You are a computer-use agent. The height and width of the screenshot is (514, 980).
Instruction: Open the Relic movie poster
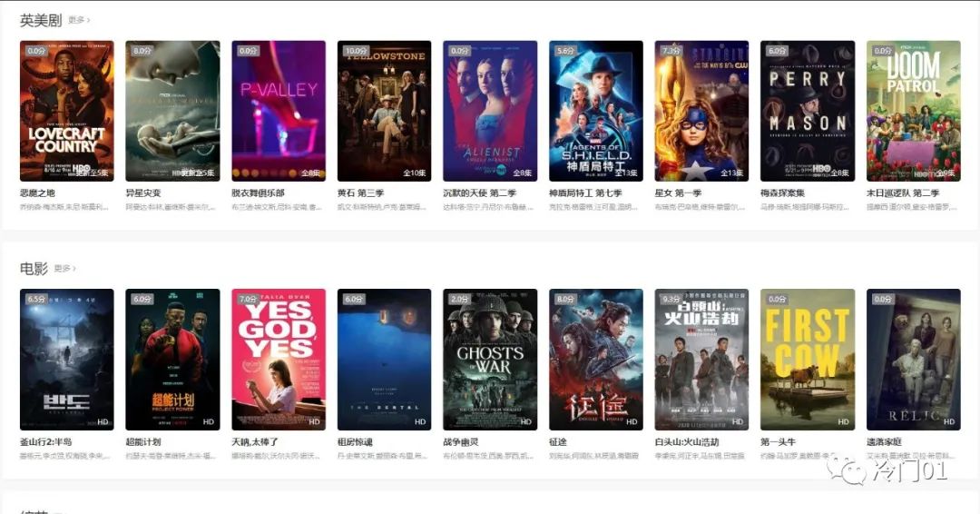coord(914,360)
